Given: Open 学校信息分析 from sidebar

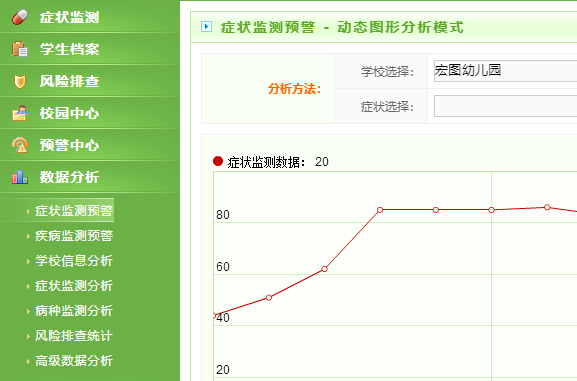Looking at the screenshot, I should (x=74, y=261).
